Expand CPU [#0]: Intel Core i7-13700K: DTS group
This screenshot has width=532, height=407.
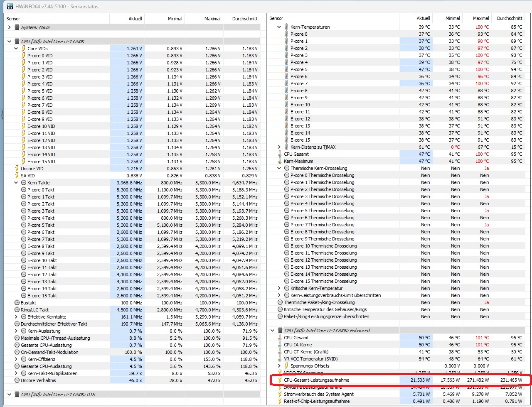point(10,395)
